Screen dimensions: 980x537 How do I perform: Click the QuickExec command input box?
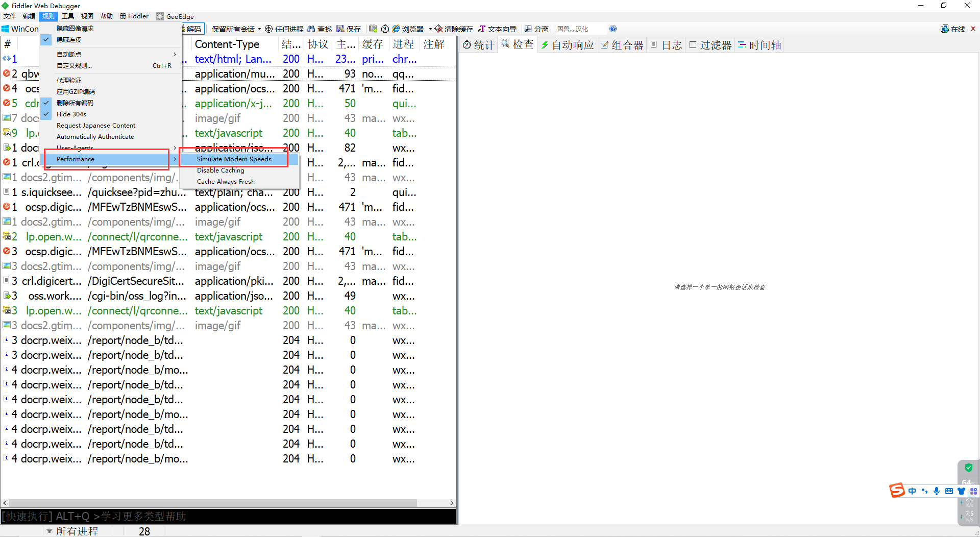228,517
